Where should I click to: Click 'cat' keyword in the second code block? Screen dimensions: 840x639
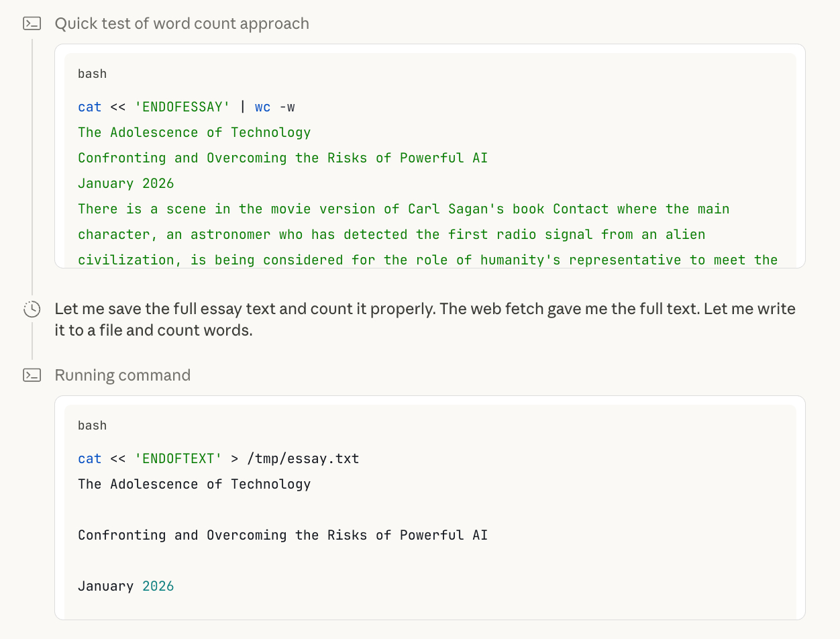[x=89, y=459]
